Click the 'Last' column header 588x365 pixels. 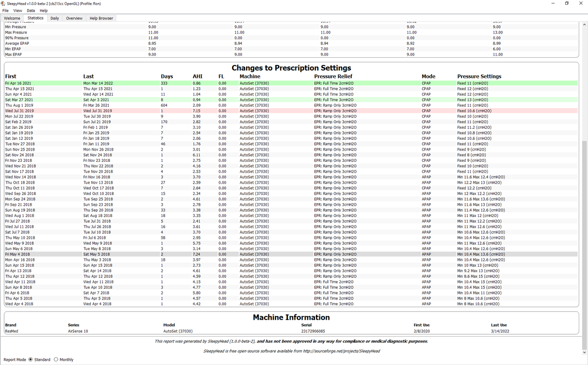(89, 76)
